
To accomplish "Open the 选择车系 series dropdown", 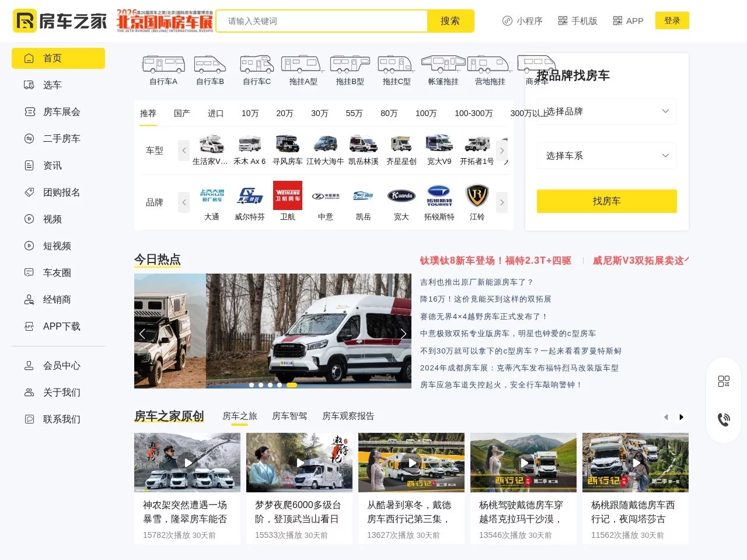I will [x=606, y=156].
